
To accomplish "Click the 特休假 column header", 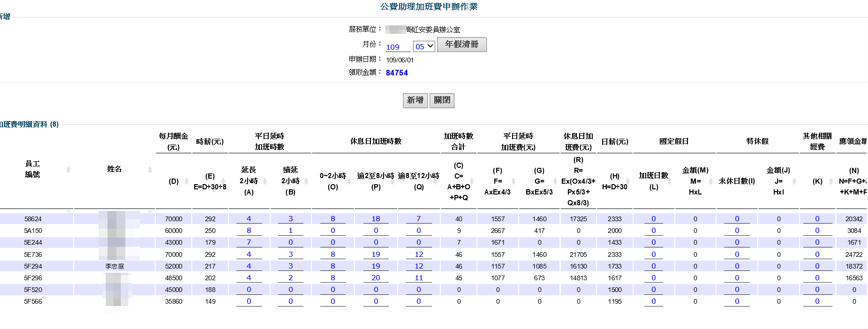I will (x=757, y=141).
